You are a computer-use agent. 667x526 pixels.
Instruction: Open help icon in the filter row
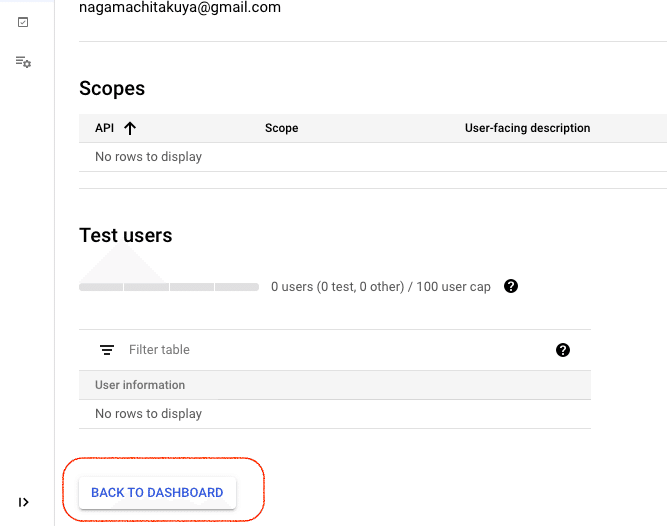tap(563, 350)
